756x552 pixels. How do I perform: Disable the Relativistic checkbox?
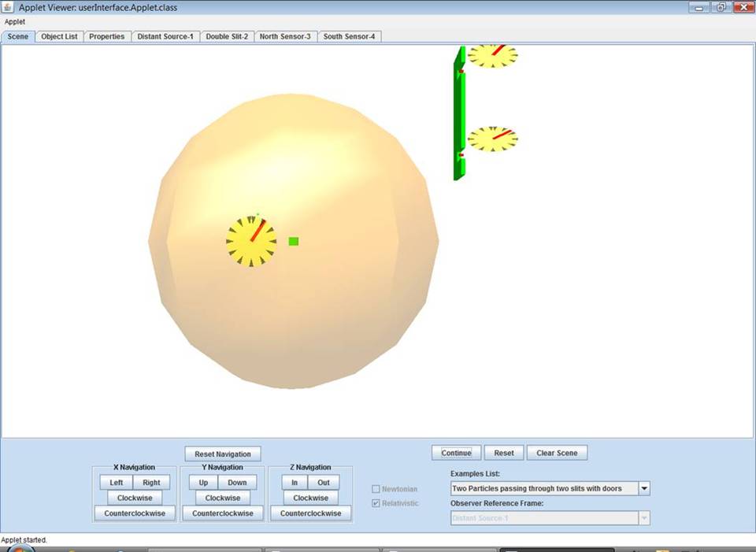[x=375, y=503]
